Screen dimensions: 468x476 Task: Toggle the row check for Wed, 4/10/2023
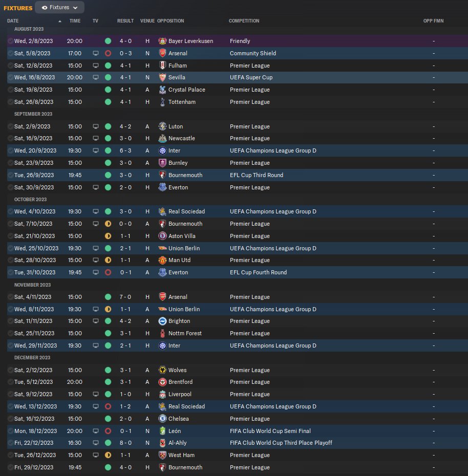coord(10,211)
